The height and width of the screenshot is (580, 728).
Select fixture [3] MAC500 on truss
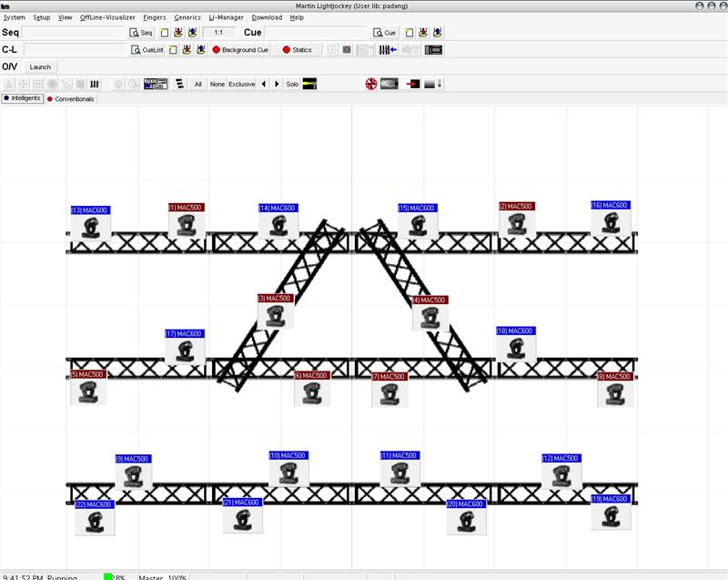click(276, 311)
